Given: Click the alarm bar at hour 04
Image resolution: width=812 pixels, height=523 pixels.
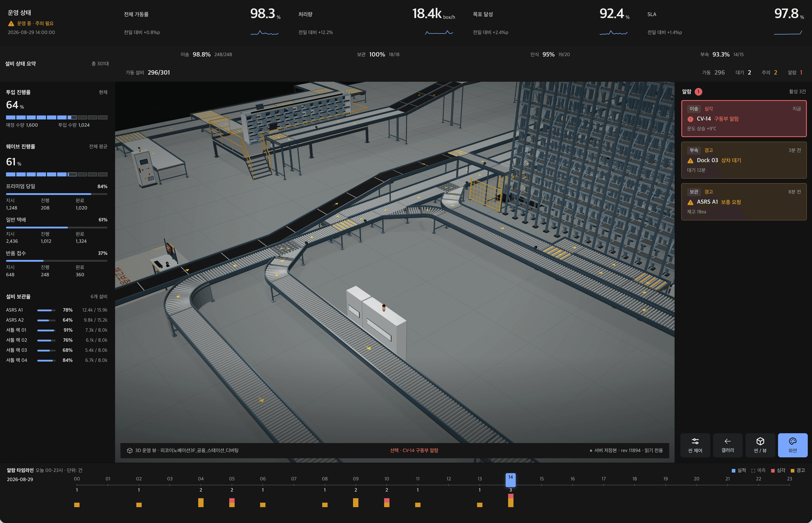Looking at the screenshot, I should point(201,503).
